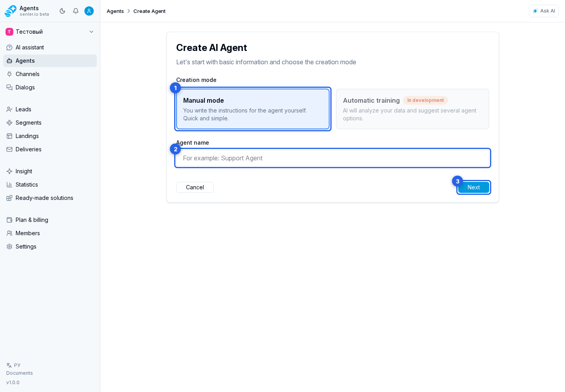Switch language via the РУ selector

pyautogui.click(x=13, y=365)
